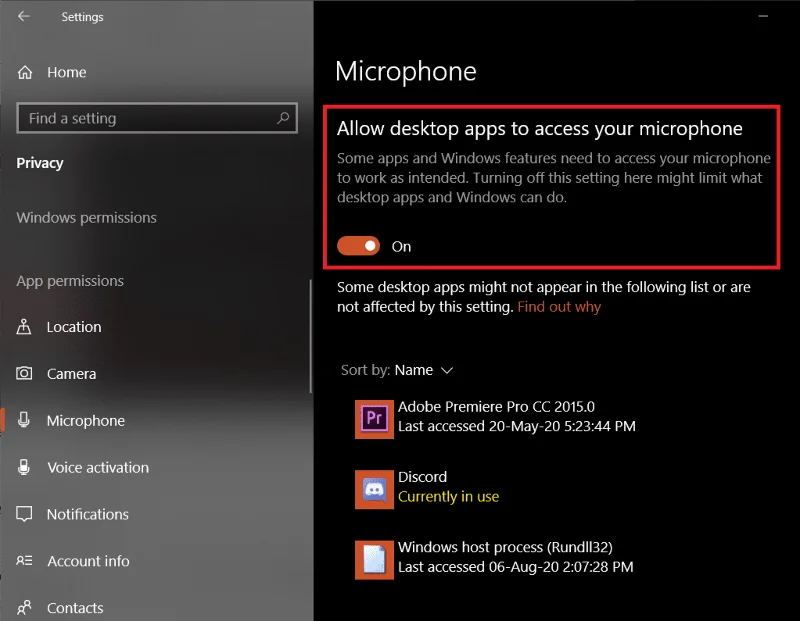Turn off desktop apps microphone access

coord(358,246)
